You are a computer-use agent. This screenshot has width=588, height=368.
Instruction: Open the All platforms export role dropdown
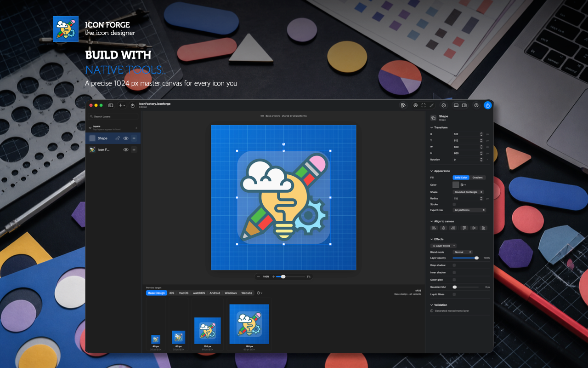pyautogui.click(x=469, y=210)
